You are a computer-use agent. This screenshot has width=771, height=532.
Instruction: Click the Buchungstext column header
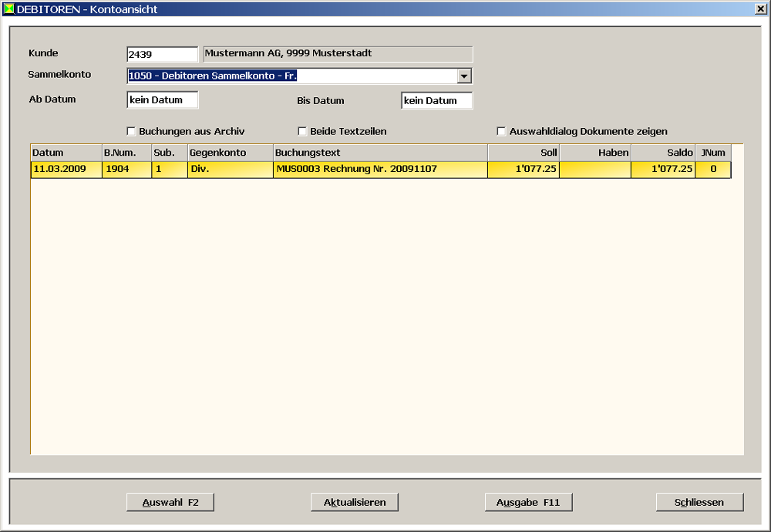pyautogui.click(x=380, y=153)
